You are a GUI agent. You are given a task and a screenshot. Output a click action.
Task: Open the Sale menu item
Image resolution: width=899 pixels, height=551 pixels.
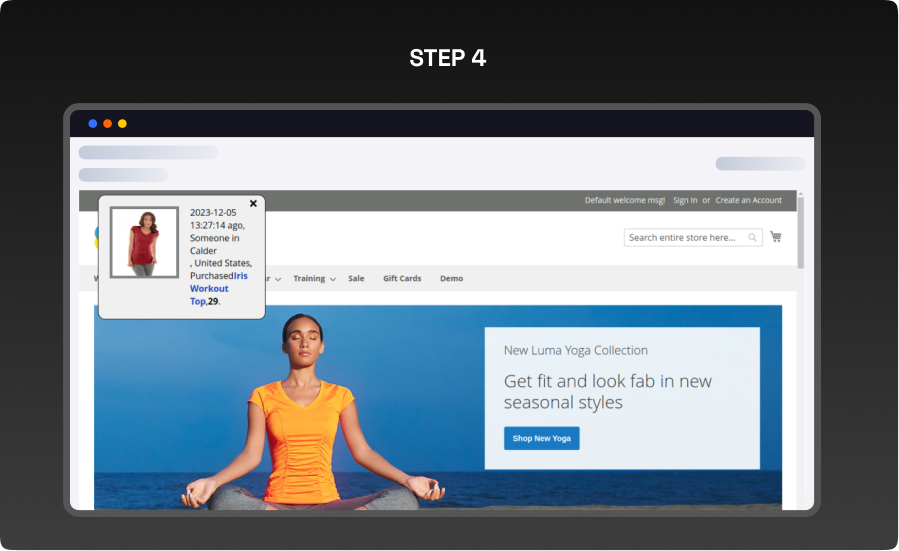tap(356, 278)
